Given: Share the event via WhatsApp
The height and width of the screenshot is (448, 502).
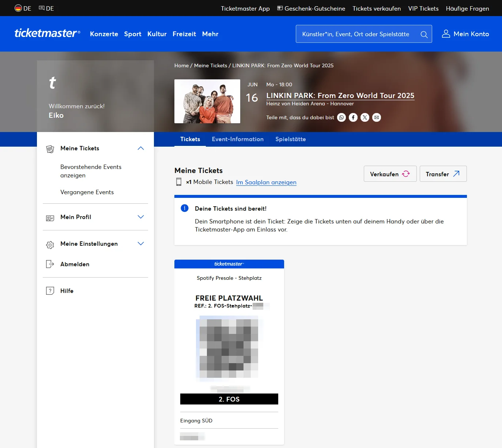Looking at the screenshot, I should (341, 117).
